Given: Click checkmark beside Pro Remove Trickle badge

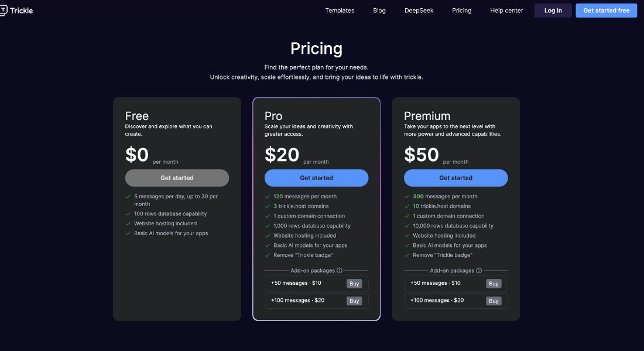Looking at the screenshot, I should 268,255.
